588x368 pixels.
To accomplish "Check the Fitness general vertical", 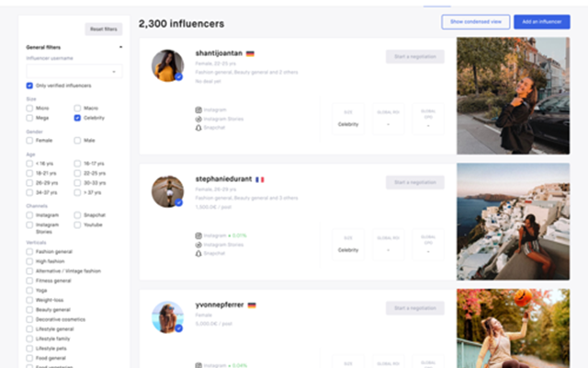I will tap(29, 281).
